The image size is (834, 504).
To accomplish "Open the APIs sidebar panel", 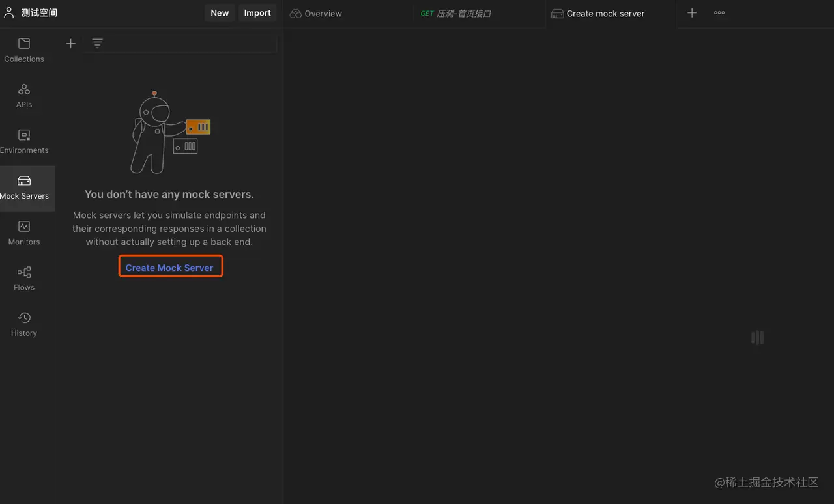I will click(x=24, y=96).
